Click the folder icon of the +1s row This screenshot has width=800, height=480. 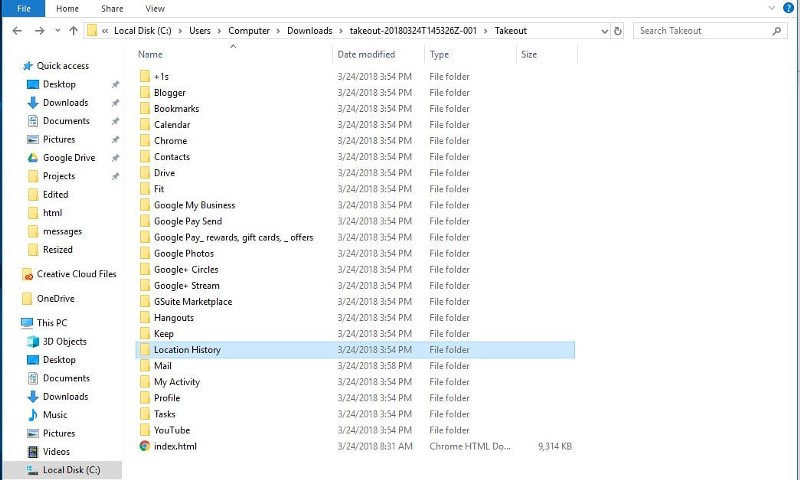pyautogui.click(x=145, y=77)
